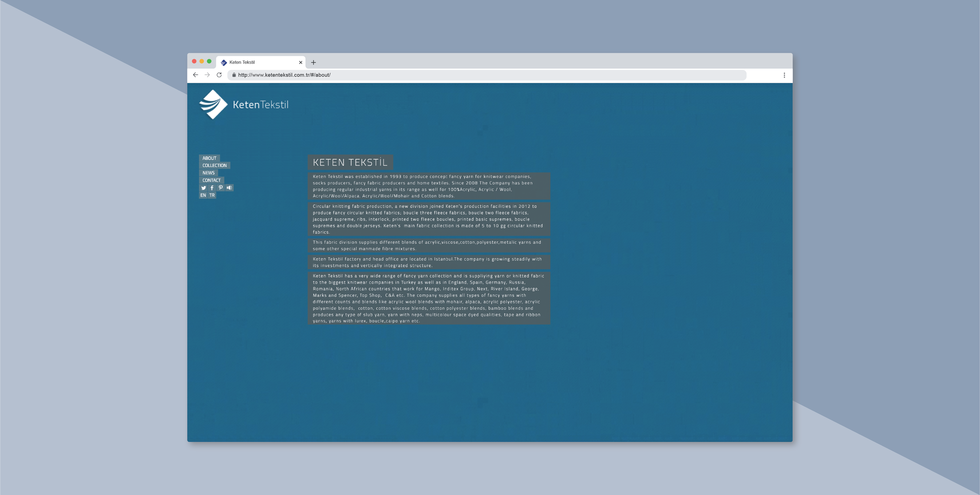Select the Keten Tekstil browser tab

[x=261, y=62]
